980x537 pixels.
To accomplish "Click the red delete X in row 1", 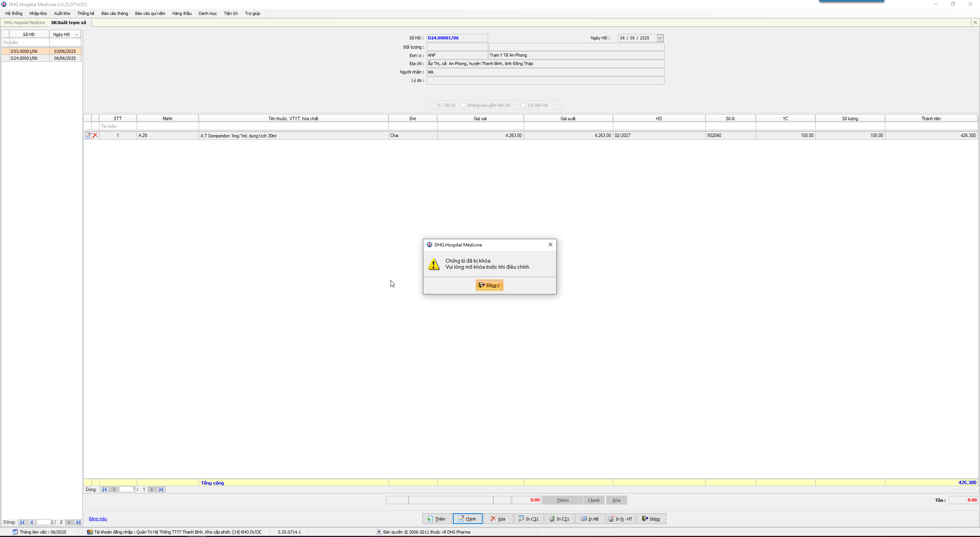I will (95, 135).
